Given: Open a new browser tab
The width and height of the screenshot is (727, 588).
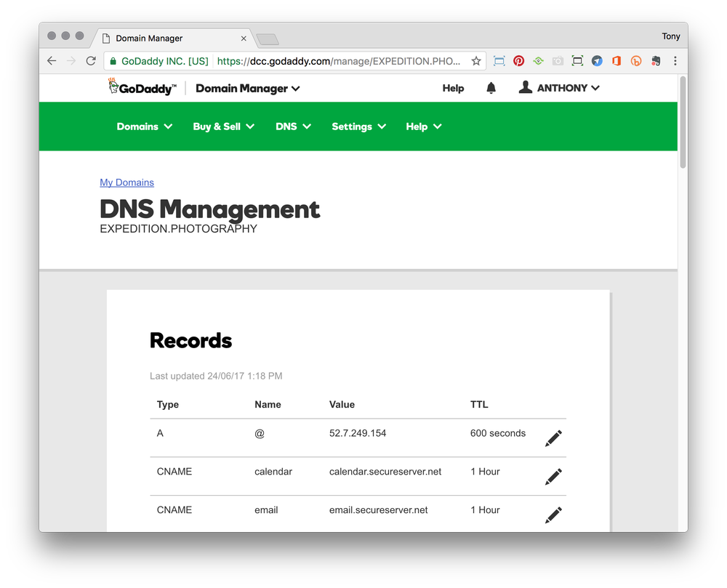Looking at the screenshot, I should (268, 39).
